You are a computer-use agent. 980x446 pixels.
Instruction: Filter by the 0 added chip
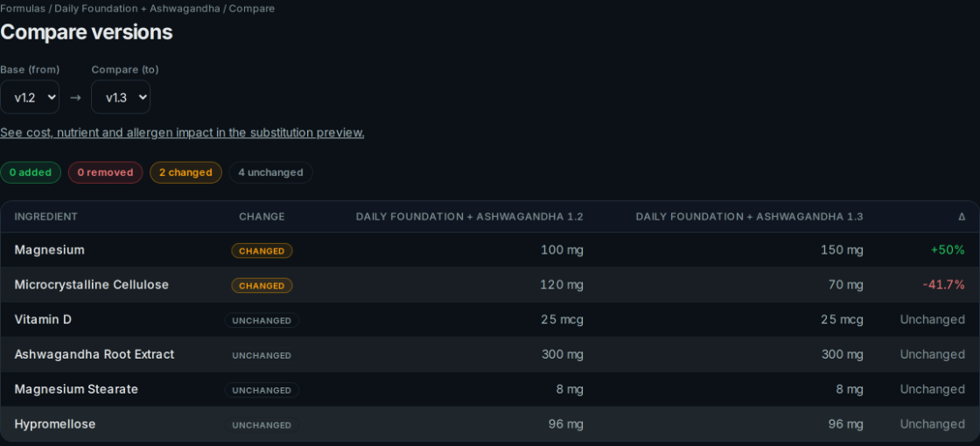pos(31,172)
